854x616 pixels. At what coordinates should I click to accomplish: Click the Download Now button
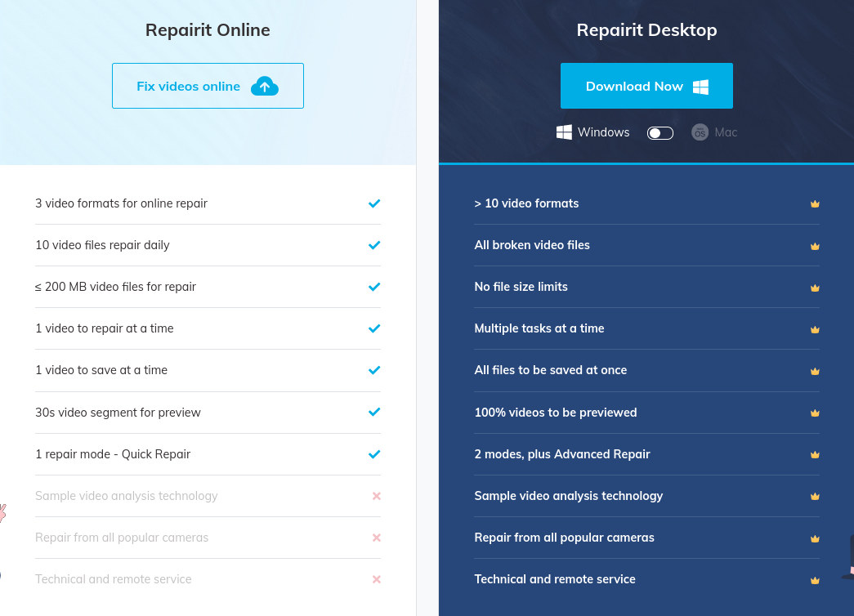(646, 86)
